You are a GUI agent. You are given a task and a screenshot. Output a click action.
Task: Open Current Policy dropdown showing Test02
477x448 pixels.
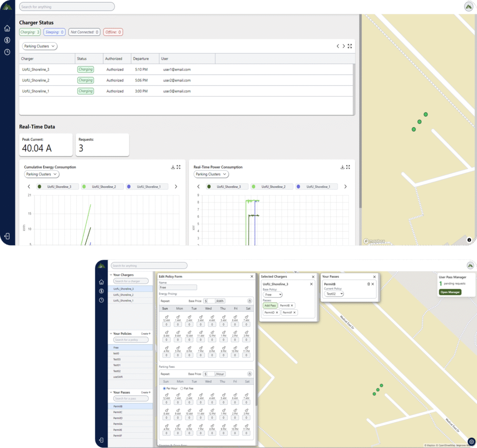tap(334, 294)
